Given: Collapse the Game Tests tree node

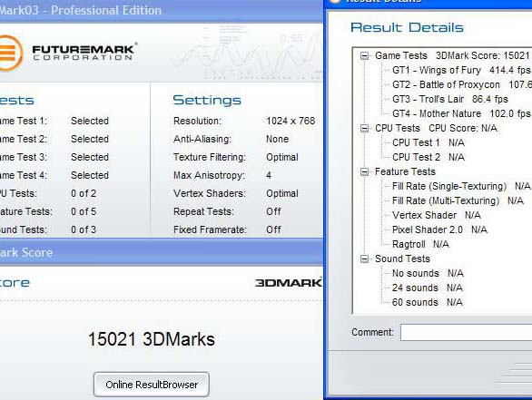Looking at the screenshot, I should (364, 55).
